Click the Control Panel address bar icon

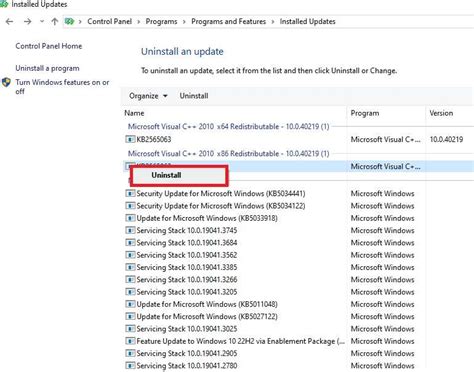coord(69,22)
